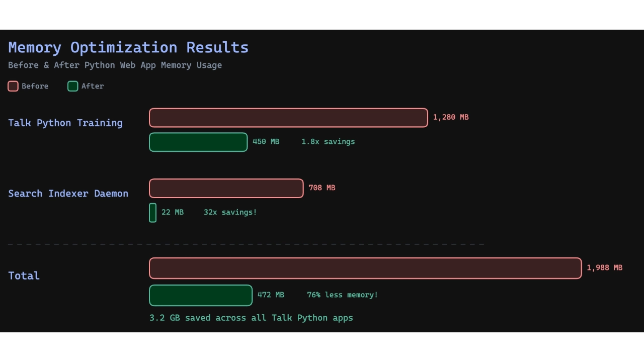Click the Before & After subtitle text
The image size is (644, 362).
tap(115, 65)
